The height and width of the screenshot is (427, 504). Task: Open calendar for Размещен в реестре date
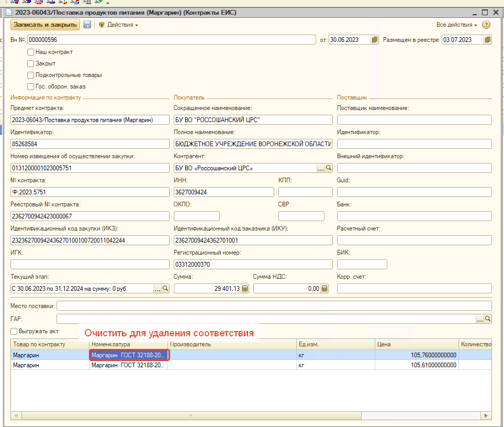pos(488,40)
